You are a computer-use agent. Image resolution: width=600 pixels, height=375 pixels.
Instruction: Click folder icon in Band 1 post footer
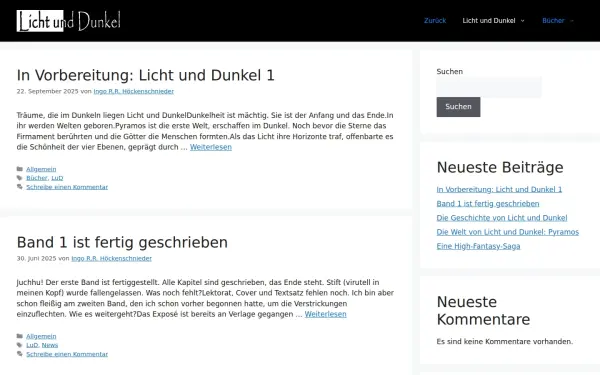20,336
